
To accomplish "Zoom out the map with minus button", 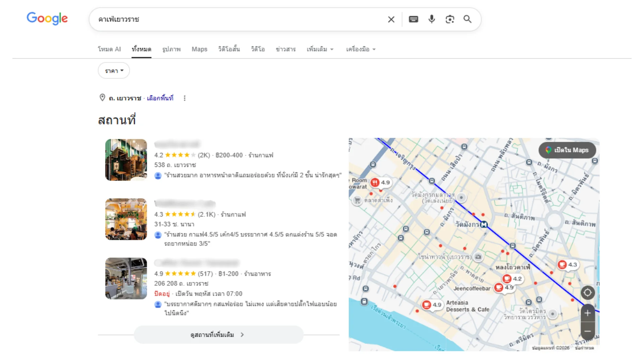I will click(588, 331).
